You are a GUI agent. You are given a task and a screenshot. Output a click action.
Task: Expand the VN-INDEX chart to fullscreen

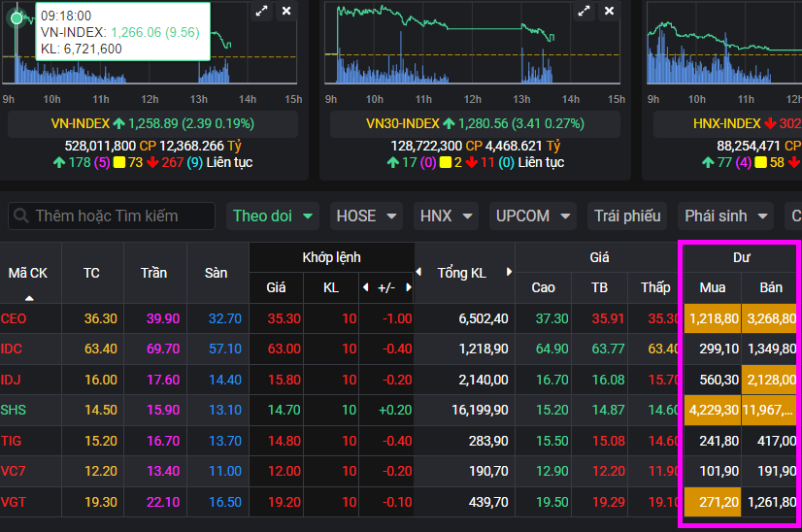[x=261, y=11]
